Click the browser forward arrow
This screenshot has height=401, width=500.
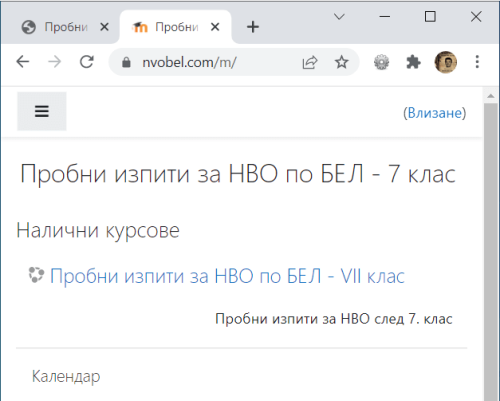coord(54,62)
